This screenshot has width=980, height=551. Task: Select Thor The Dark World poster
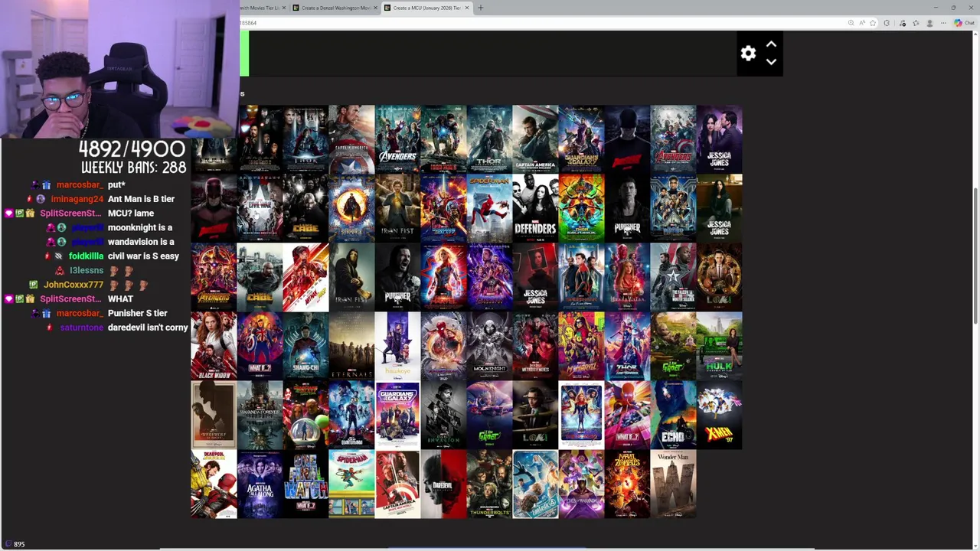pyautogui.click(x=489, y=139)
